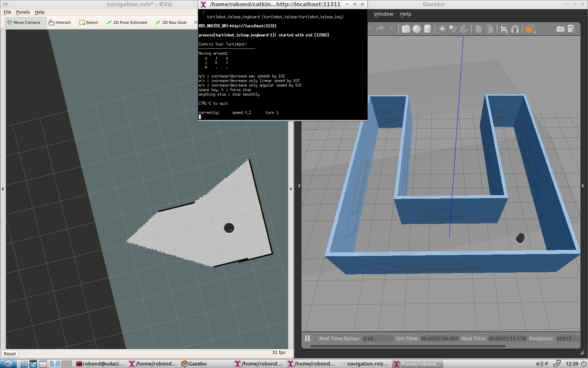The width and height of the screenshot is (588, 368).
Task: Click the power shutdown tray icon
Action: pos(584,364)
